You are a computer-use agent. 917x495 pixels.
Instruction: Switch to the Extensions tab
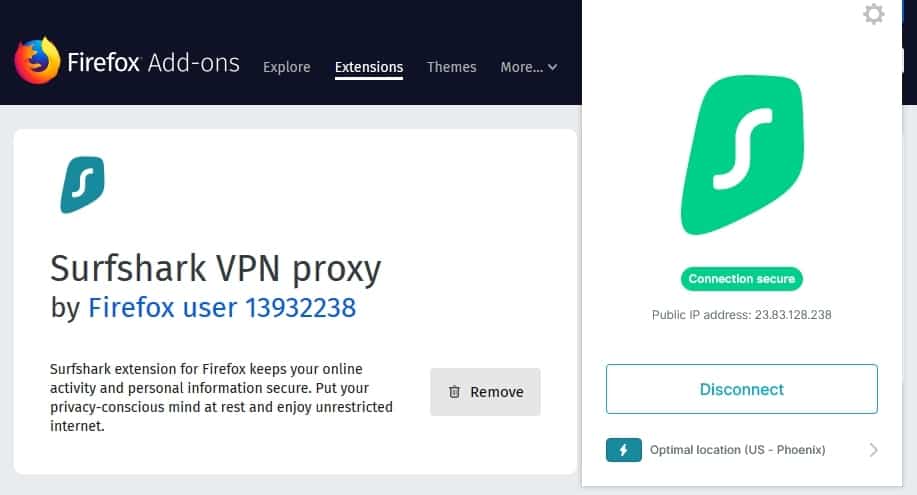point(368,67)
